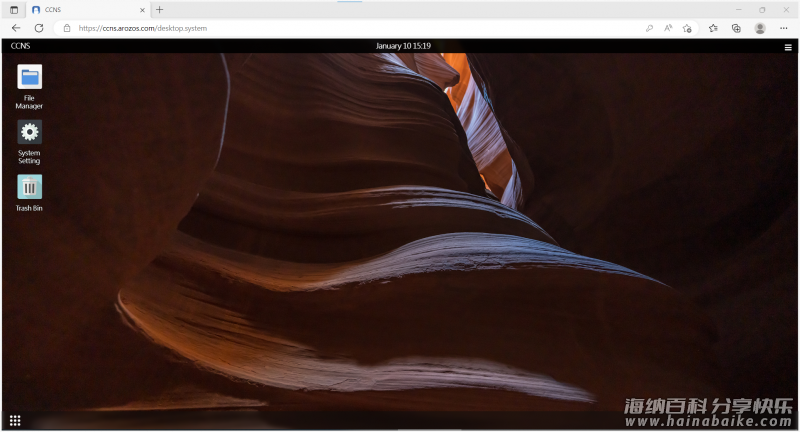
Task: Open the browser profile avatar
Action: coord(760,28)
